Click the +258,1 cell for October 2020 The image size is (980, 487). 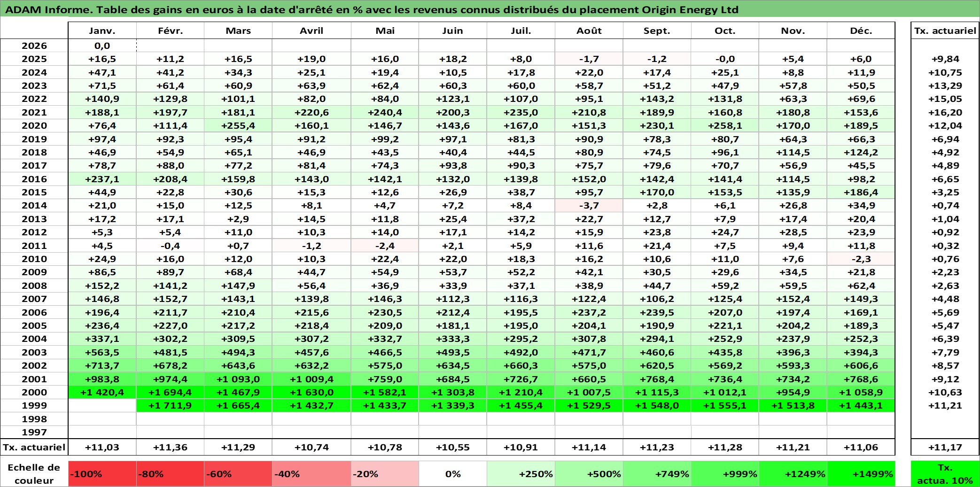725,125
